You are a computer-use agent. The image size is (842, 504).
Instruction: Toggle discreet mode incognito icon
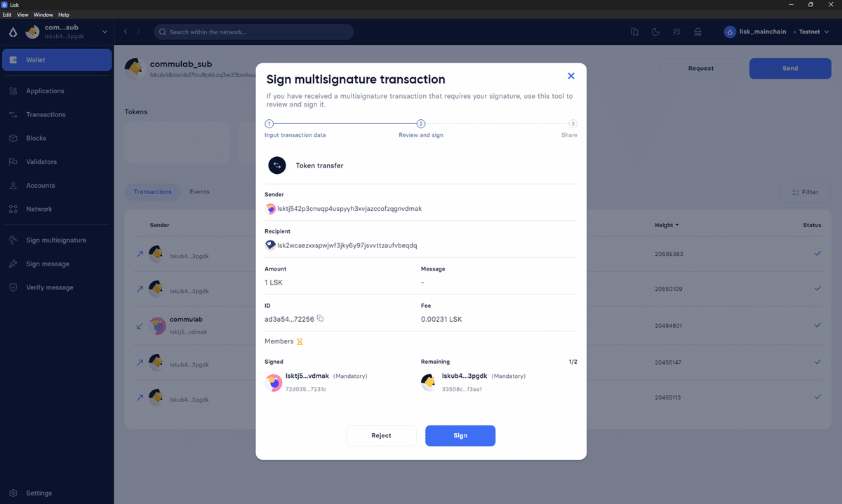(697, 32)
